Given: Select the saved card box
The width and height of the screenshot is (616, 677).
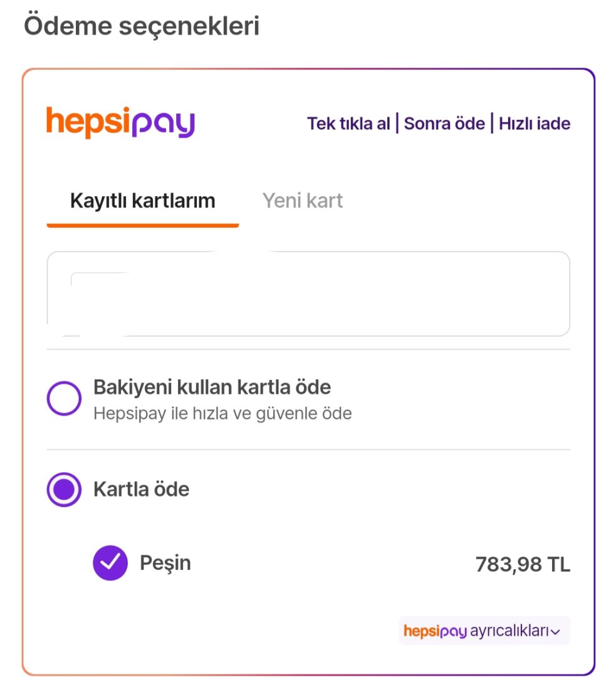Looking at the screenshot, I should click(308, 294).
